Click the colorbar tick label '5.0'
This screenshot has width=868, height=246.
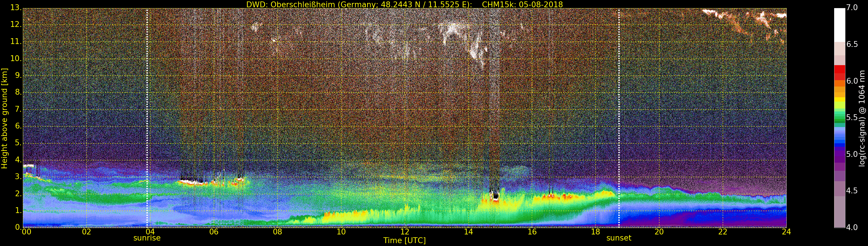(x=852, y=154)
